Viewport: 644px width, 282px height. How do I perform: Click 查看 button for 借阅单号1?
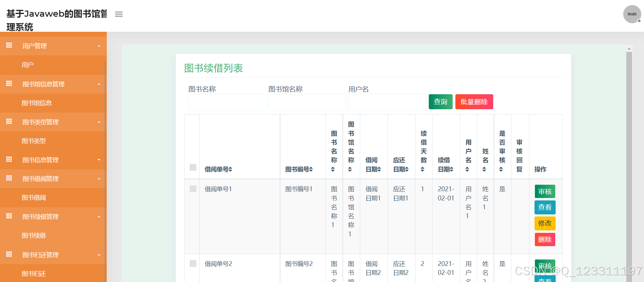pos(545,207)
